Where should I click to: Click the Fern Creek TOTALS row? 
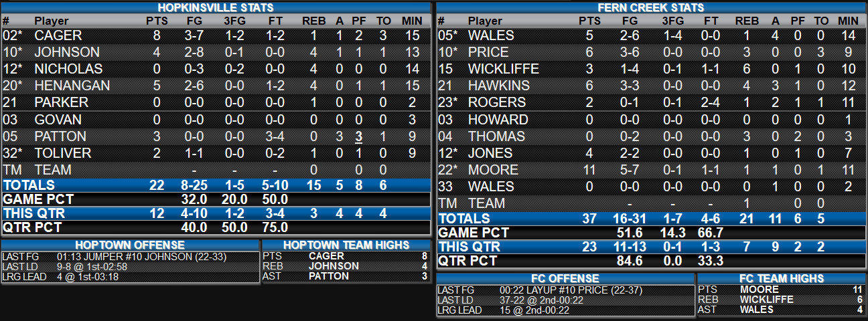[650, 219]
